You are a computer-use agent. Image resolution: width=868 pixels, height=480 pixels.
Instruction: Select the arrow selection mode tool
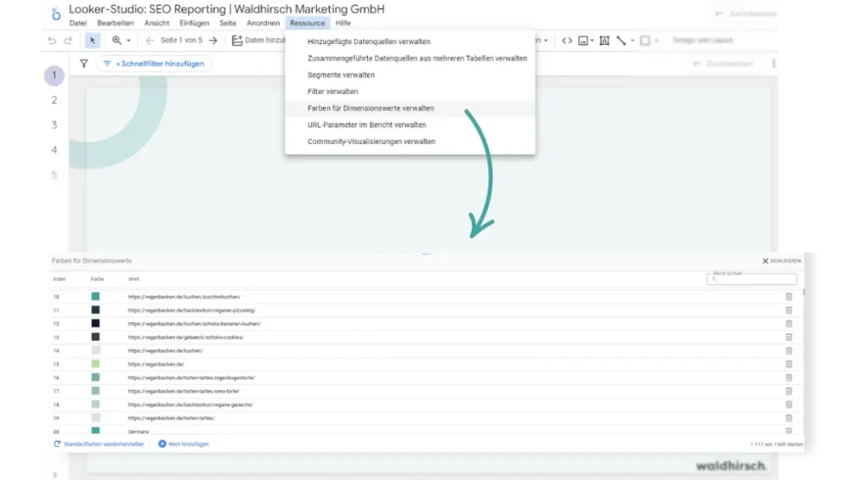pos(92,41)
